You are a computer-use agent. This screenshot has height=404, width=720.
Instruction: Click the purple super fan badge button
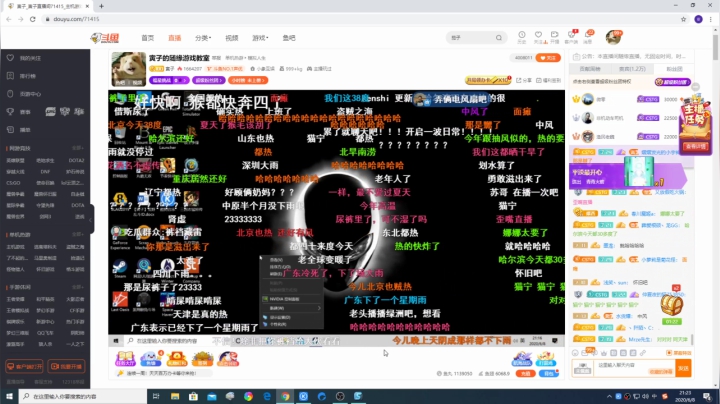click(x=208, y=80)
